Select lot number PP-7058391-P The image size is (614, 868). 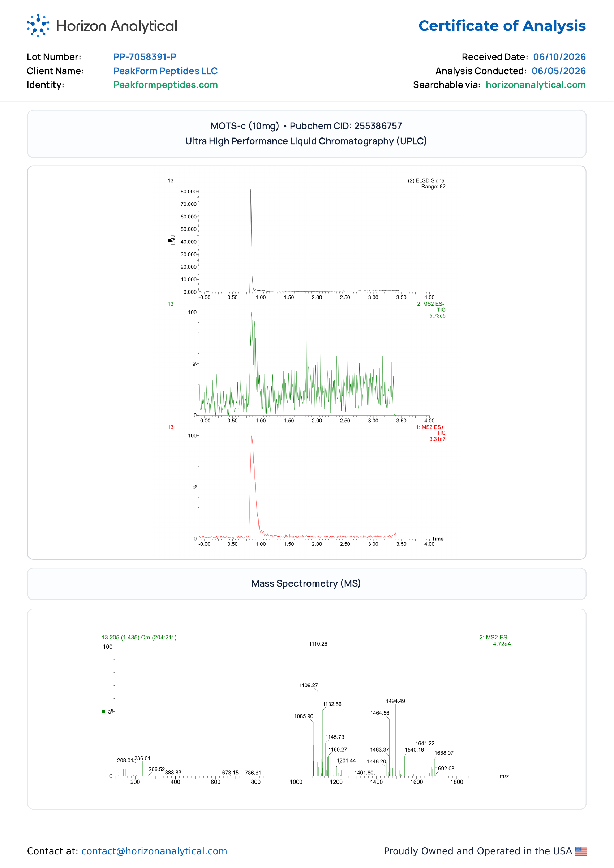145,57
